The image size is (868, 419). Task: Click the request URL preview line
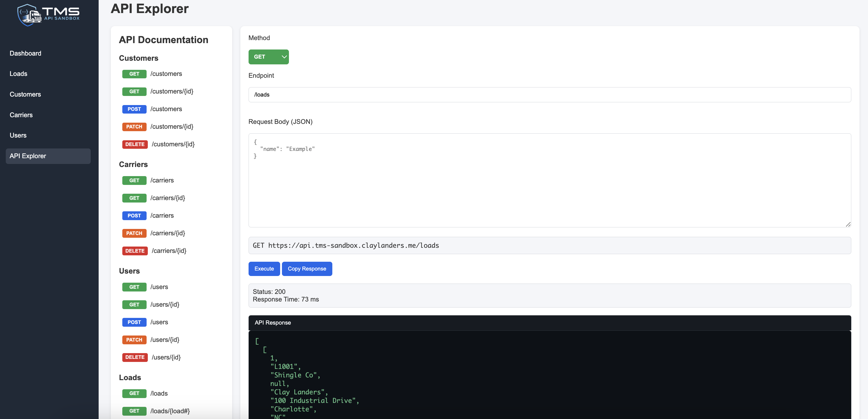click(550, 245)
